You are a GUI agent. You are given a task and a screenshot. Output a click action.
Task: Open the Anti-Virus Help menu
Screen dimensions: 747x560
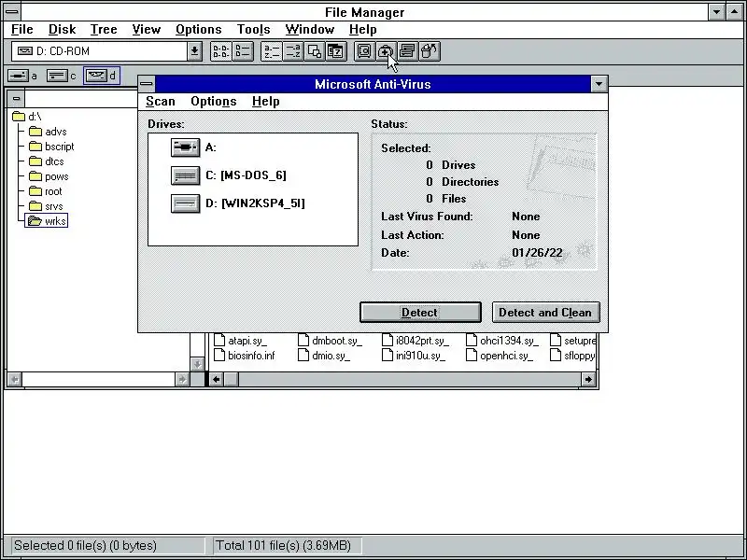[265, 102]
